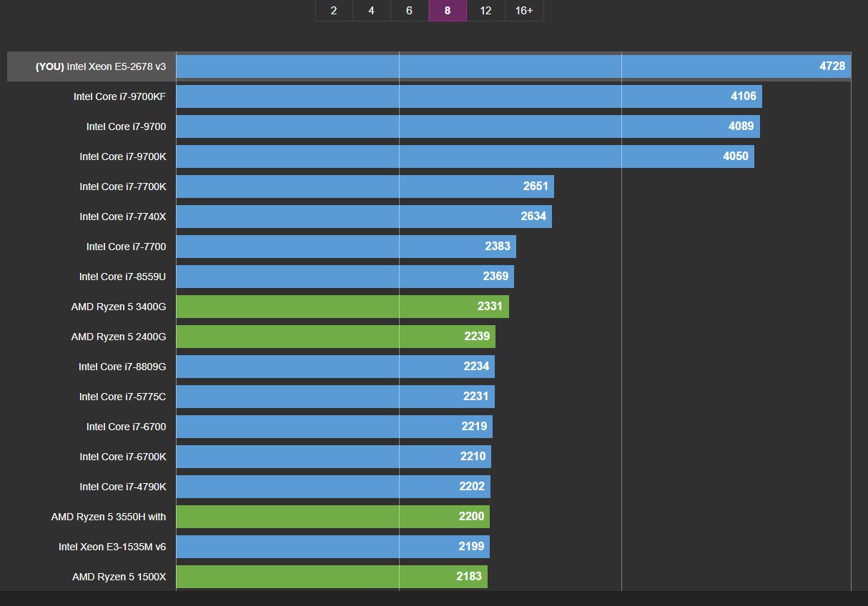Screen dimensions: 868x606
Task: Click the 2634 score bar
Action: coord(364,217)
